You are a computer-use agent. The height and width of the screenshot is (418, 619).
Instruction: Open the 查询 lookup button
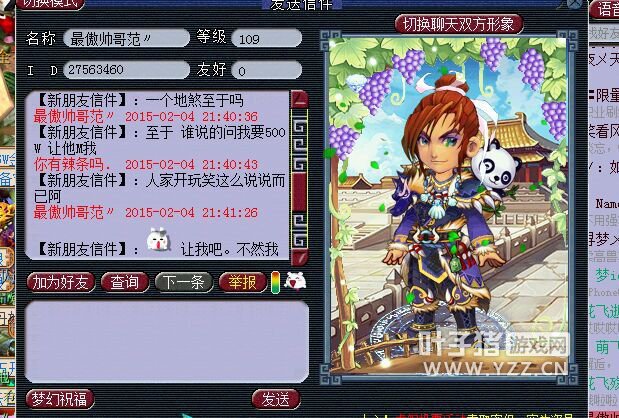click(125, 282)
